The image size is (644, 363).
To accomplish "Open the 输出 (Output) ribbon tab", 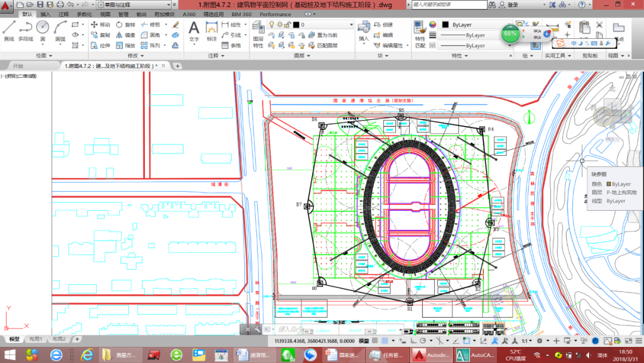I will pyautogui.click(x=141, y=14).
